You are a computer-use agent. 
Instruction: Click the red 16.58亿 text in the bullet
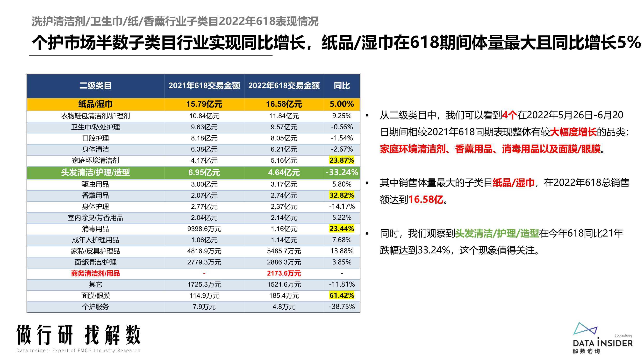(x=426, y=200)
